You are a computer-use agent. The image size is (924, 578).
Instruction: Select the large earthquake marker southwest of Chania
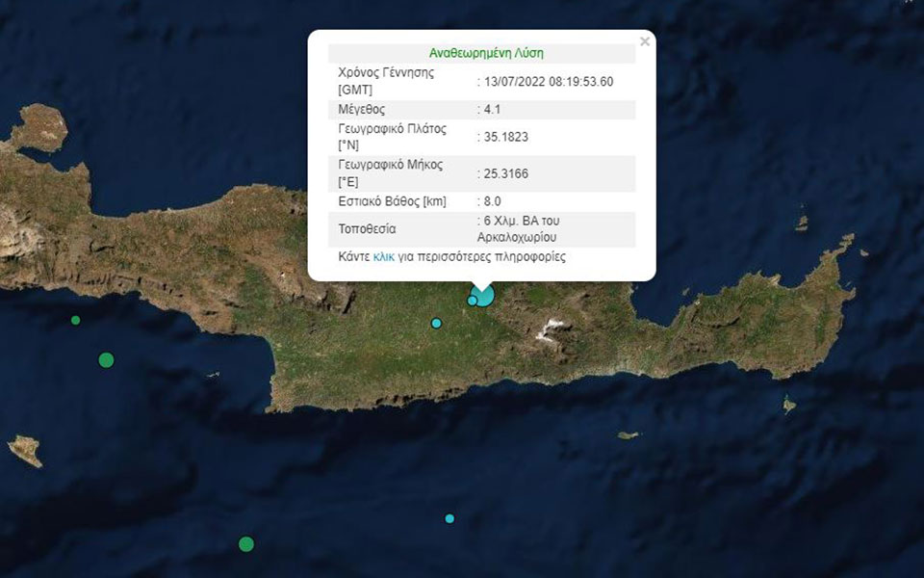point(104,360)
